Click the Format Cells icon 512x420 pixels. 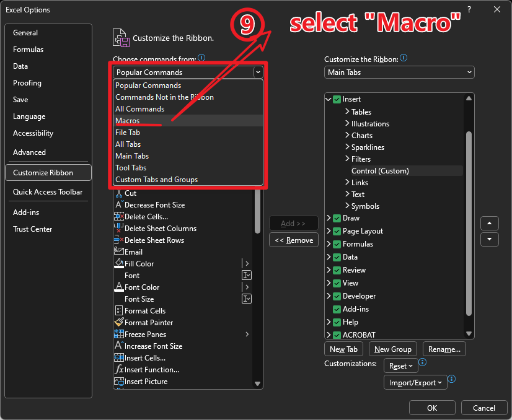coord(119,310)
